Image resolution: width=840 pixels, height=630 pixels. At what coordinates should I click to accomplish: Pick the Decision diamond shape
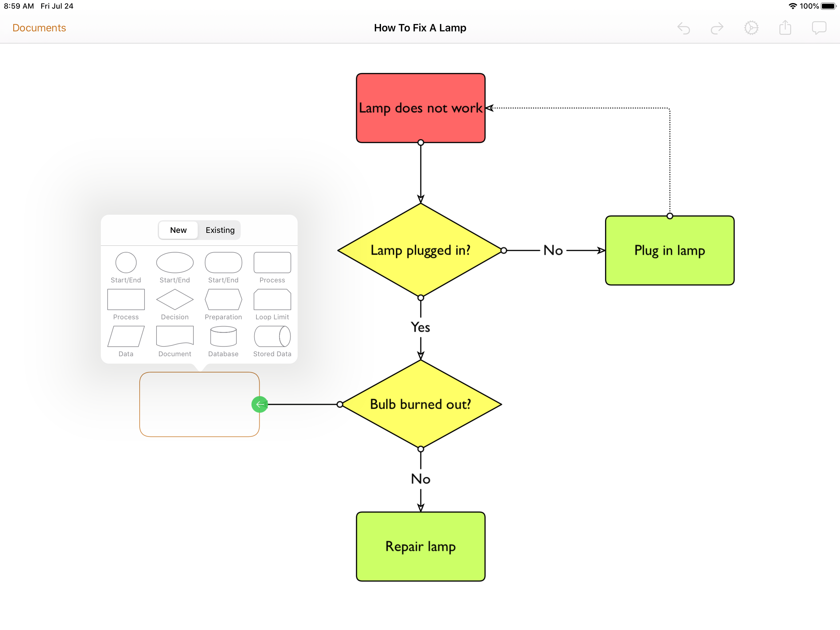175,299
